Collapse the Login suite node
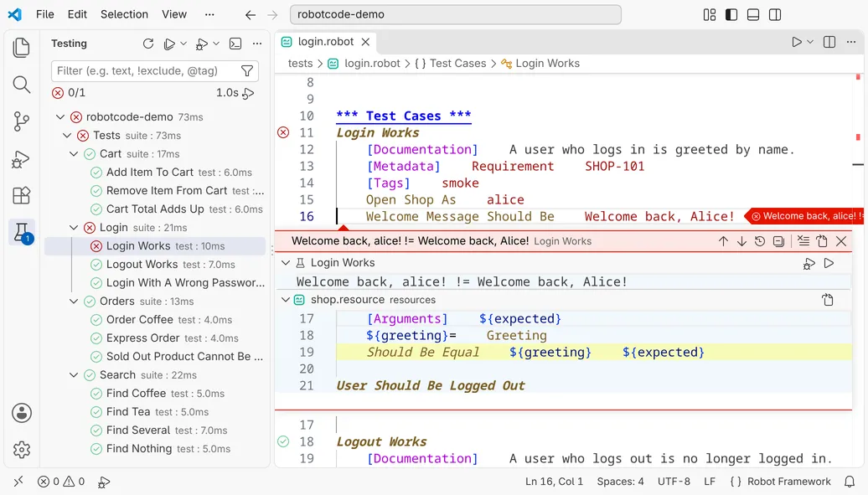868x495 pixels. click(x=74, y=228)
